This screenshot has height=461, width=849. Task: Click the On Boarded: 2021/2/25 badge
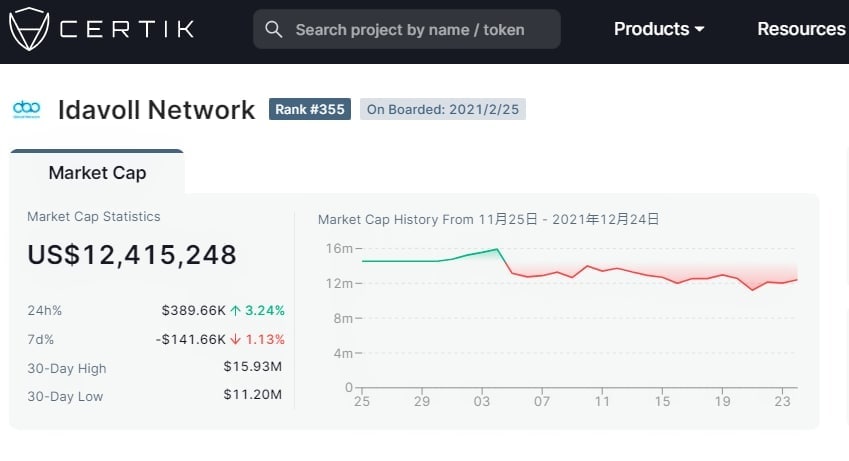tap(443, 109)
